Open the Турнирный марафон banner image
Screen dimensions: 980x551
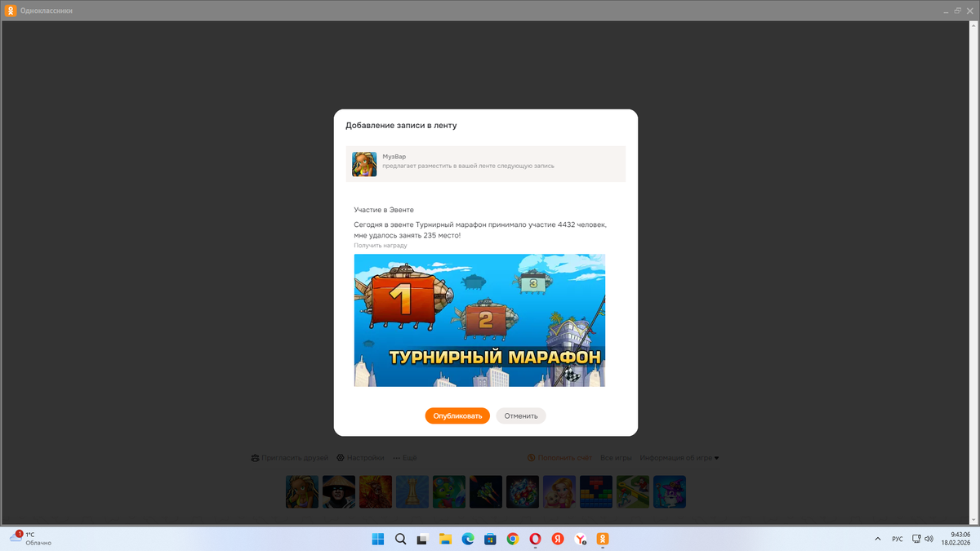click(x=479, y=320)
